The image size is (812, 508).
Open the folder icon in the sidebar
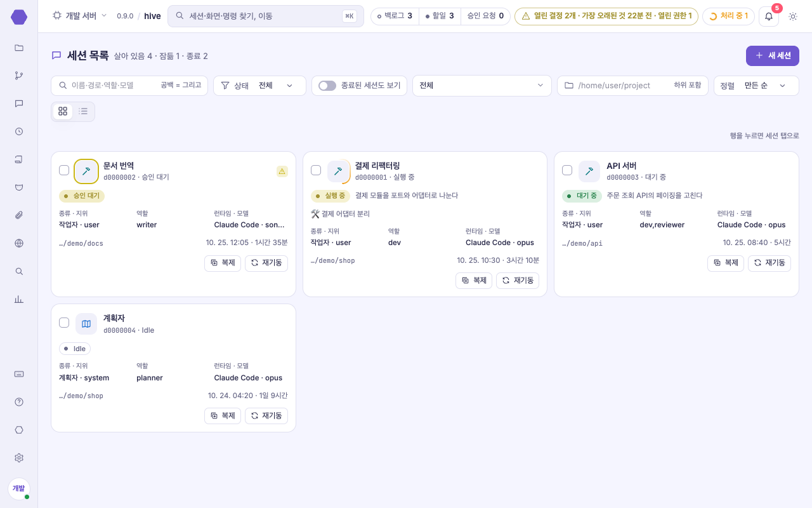pos(19,48)
